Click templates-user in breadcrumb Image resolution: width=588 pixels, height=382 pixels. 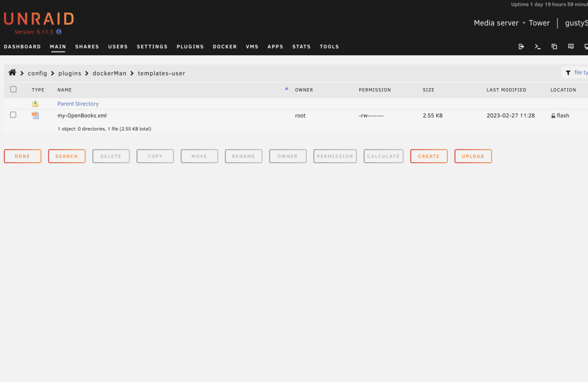[161, 73]
